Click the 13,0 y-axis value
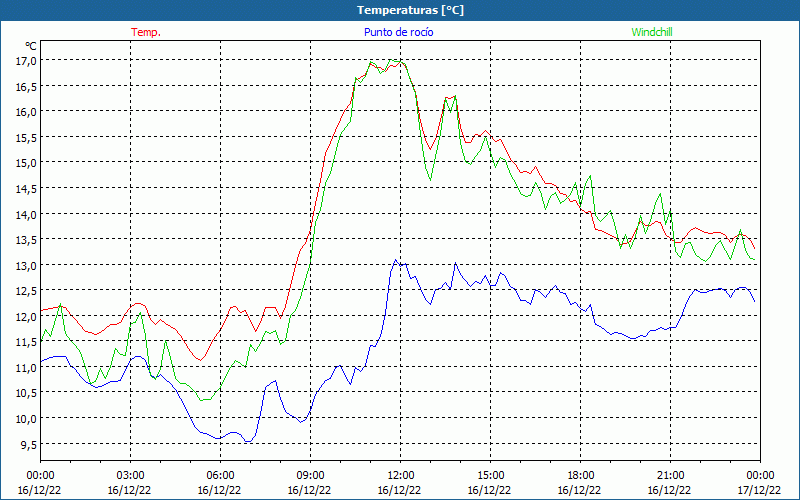 (x=27, y=265)
